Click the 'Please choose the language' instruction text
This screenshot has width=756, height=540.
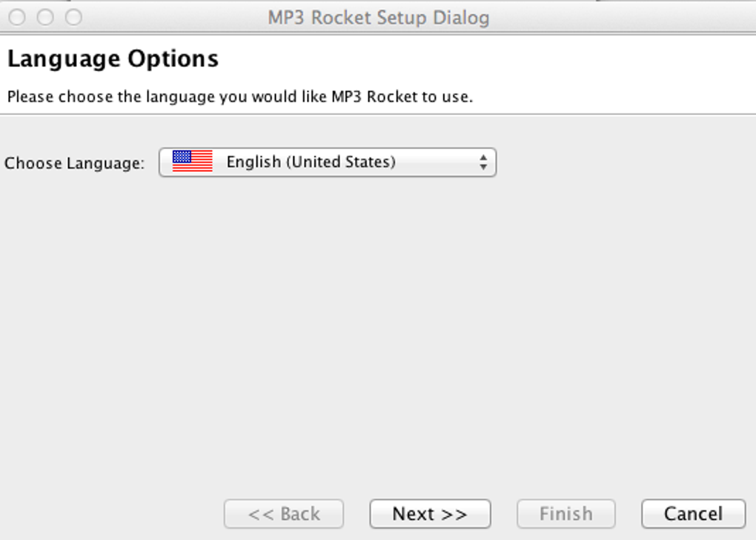click(x=239, y=96)
